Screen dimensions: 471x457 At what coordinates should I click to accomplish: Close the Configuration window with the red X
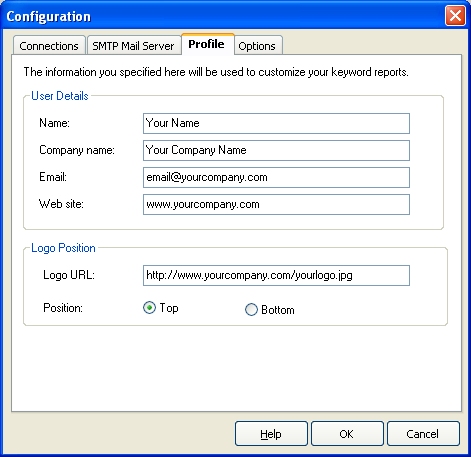click(x=455, y=16)
